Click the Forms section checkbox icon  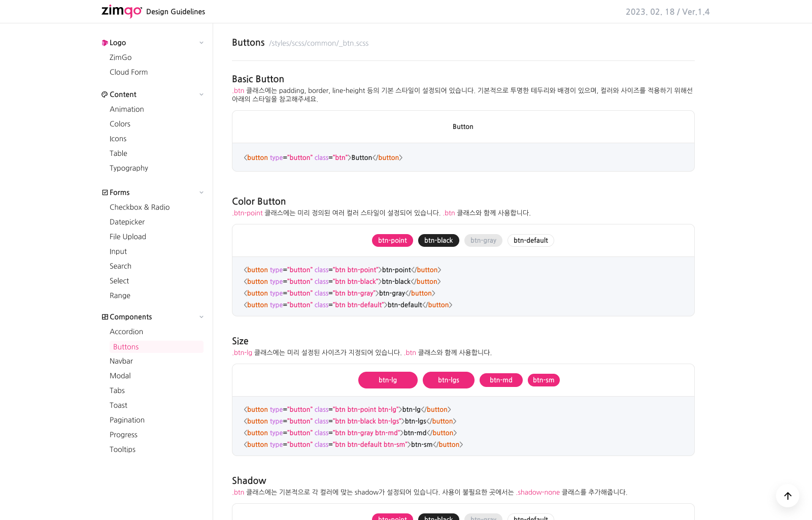coord(105,192)
